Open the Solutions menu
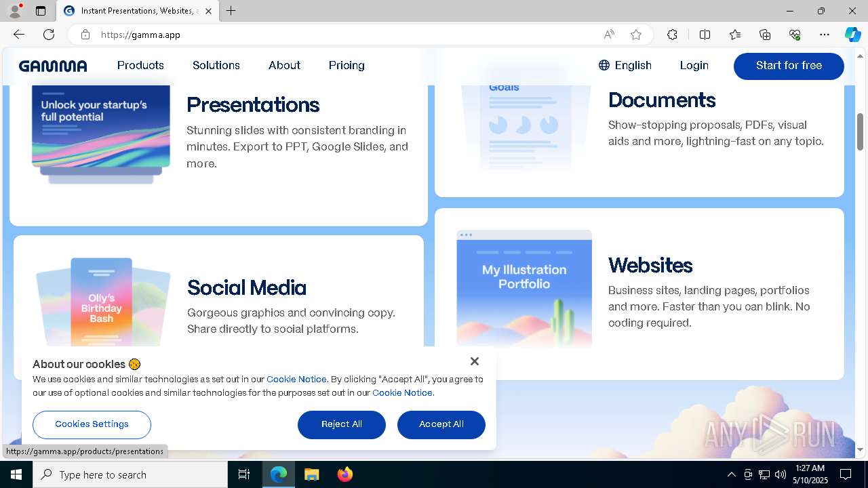 tap(216, 65)
